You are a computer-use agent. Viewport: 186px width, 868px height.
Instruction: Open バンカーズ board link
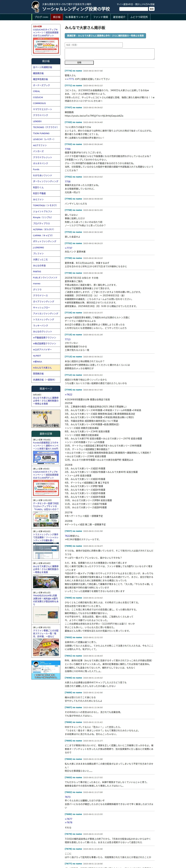click(x=46, y=151)
